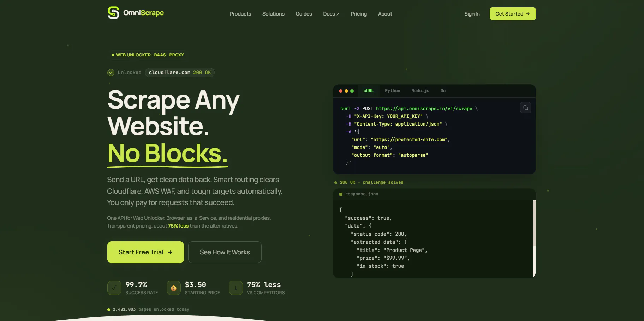
Task: Switch to the Go code tab
Action: (443, 91)
